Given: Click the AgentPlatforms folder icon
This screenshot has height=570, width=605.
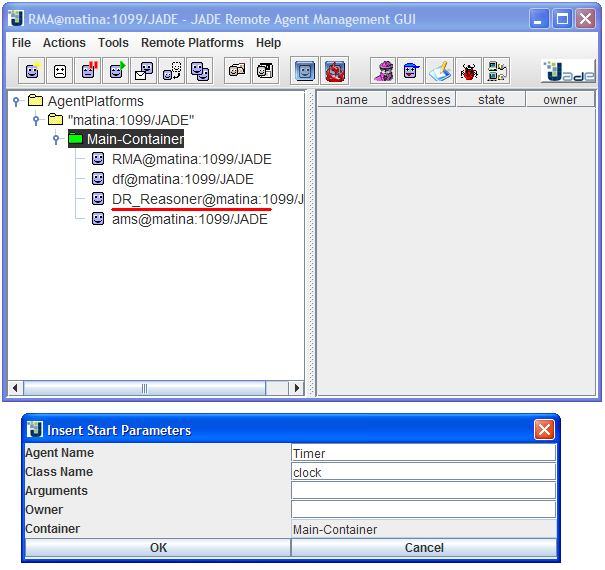Looking at the screenshot, I should point(35,100).
